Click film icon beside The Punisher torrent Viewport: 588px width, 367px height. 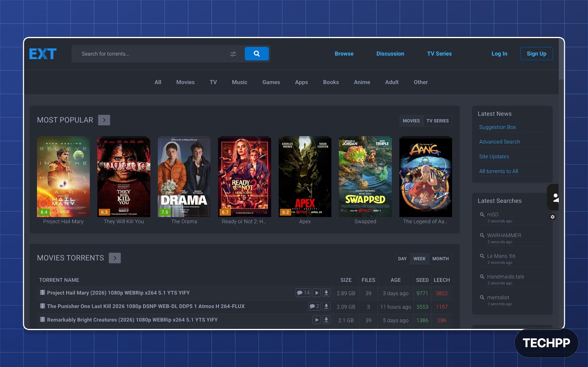(42, 306)
